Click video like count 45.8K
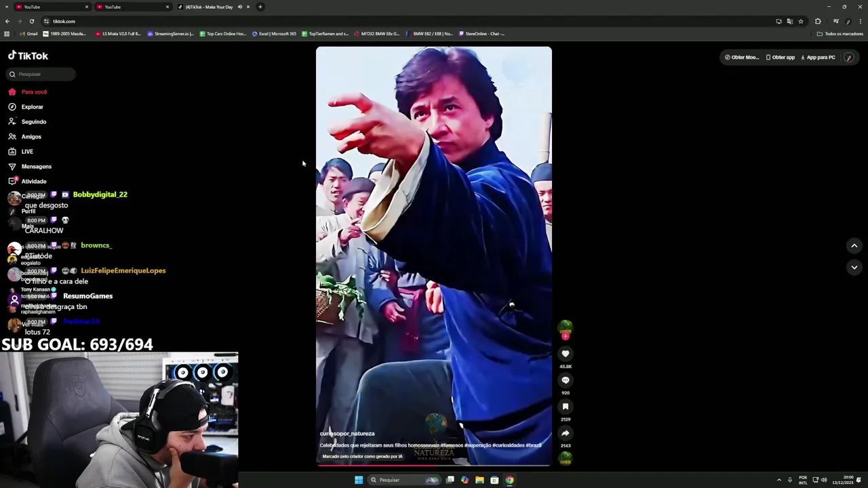The height and width of the screenshot is (488, 868). point(566,367)
